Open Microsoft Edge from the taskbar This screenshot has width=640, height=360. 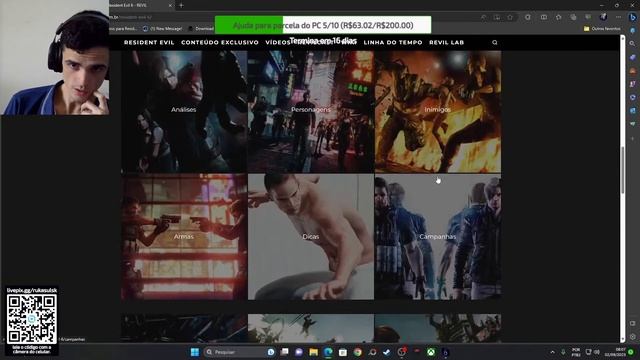click(328, 352)
